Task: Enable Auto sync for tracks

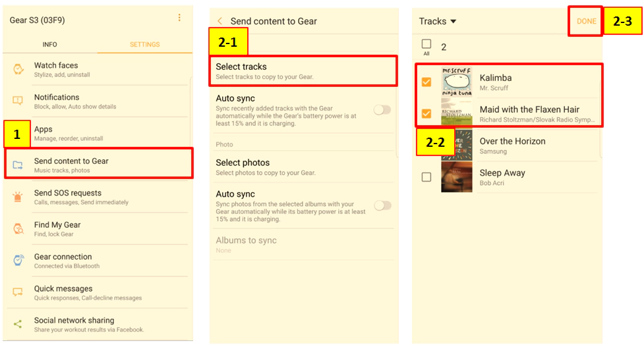Action: 382,110
